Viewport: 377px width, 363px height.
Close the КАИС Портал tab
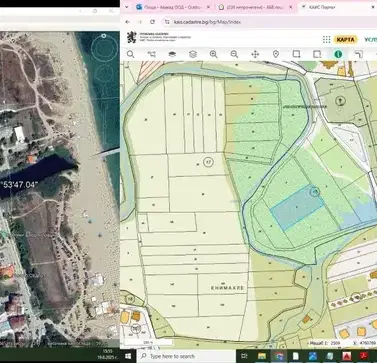tap(373, 7)
